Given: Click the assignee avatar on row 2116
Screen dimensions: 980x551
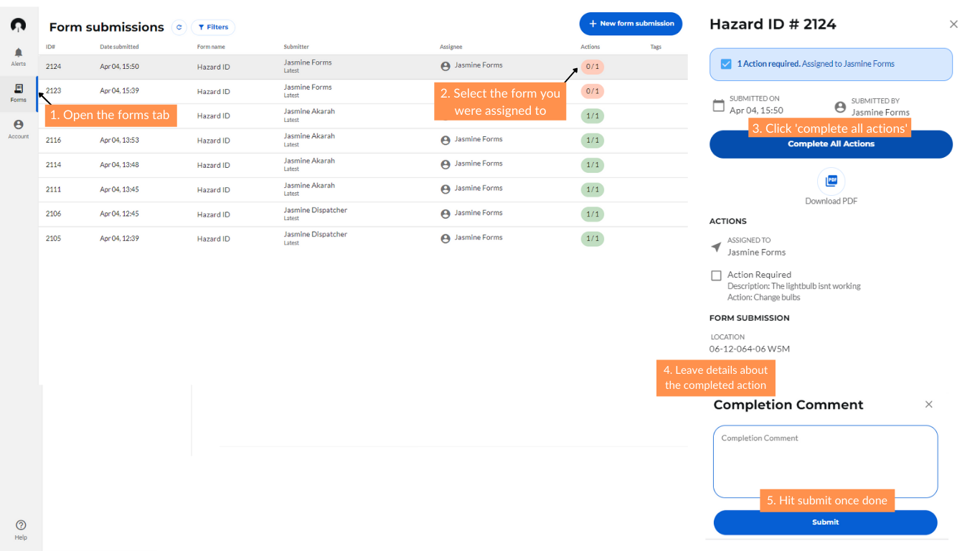Looking at the screenshot, I should [445, 140].
